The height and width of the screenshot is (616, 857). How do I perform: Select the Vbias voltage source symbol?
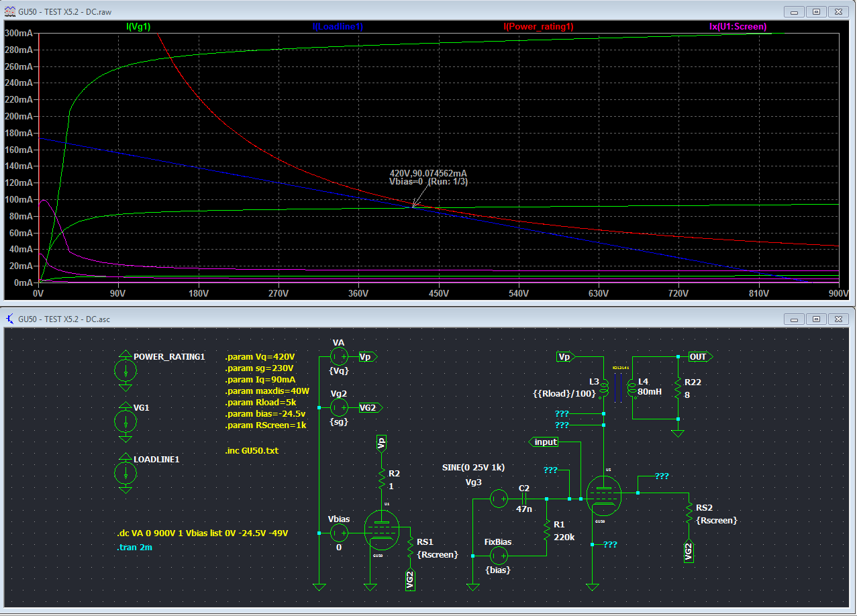(339, 533)
